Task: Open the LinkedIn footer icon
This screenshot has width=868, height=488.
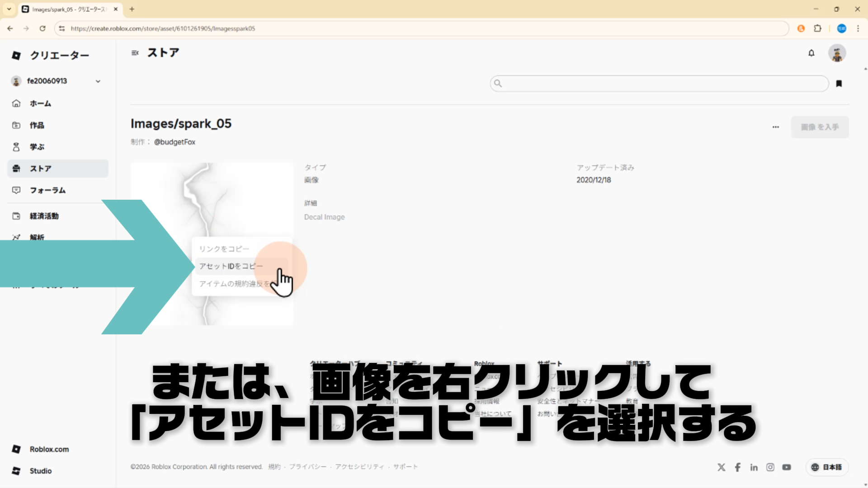Action: pos(754,467)
